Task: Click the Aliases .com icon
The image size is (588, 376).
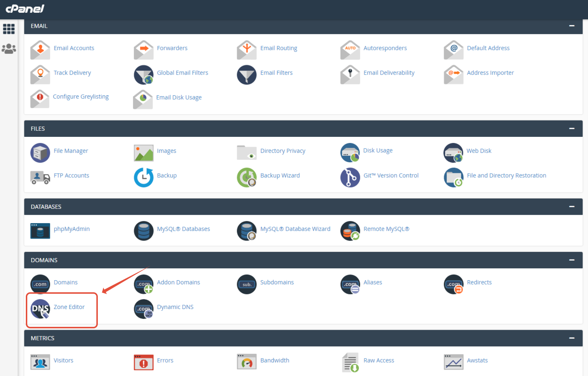Action: coord(350,284)
